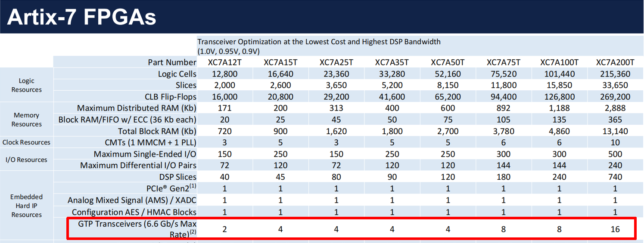644x243 pixels.
Task: Click the 215,360 logic cells value
Action: (615, 74)
